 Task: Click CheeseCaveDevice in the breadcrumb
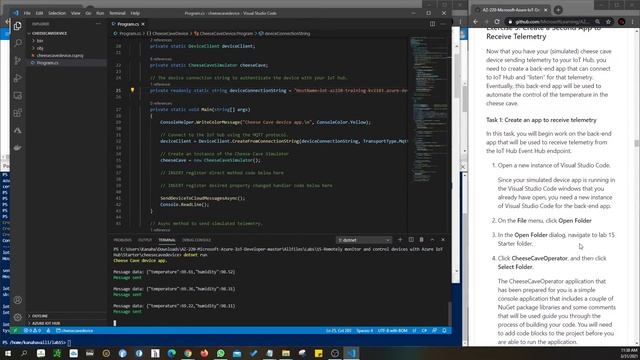[170, 33]
